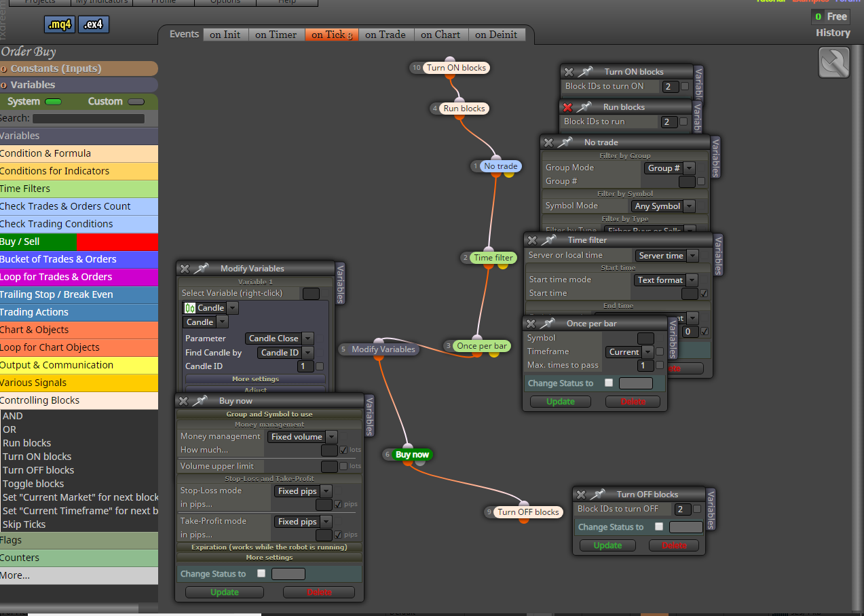Toggle the Start time checkbox in Time filter
This screenshot has height=616, width=864.
pos(705,293)
